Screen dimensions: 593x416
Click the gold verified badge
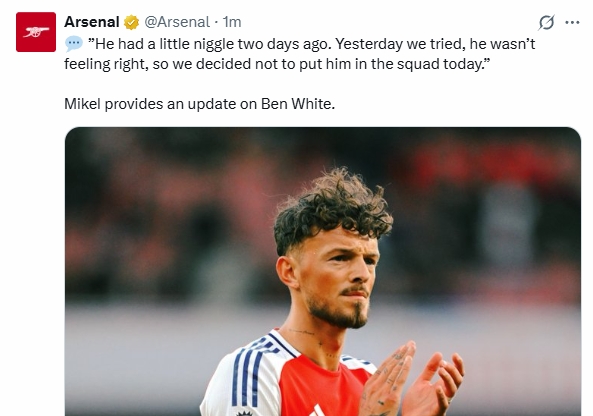click(x=131, y=22)
